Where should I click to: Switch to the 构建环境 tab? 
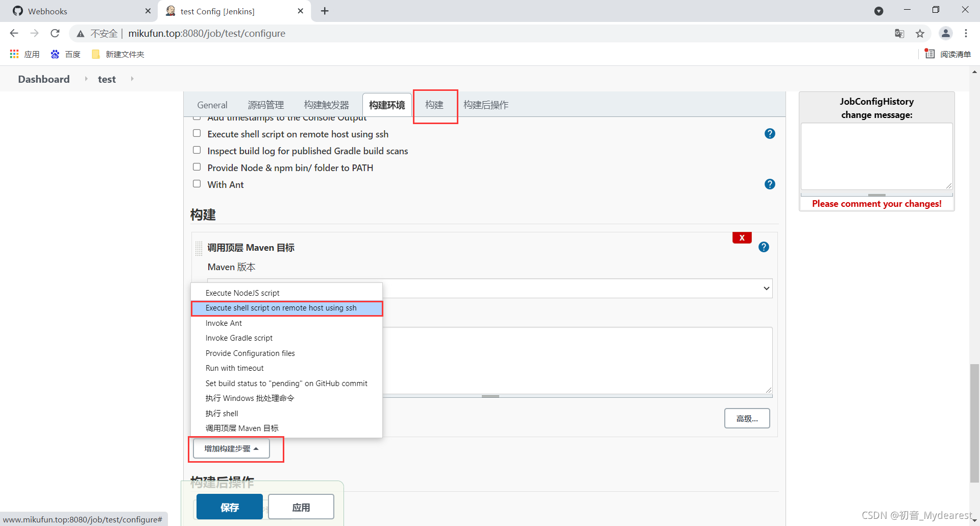[387, 105]
